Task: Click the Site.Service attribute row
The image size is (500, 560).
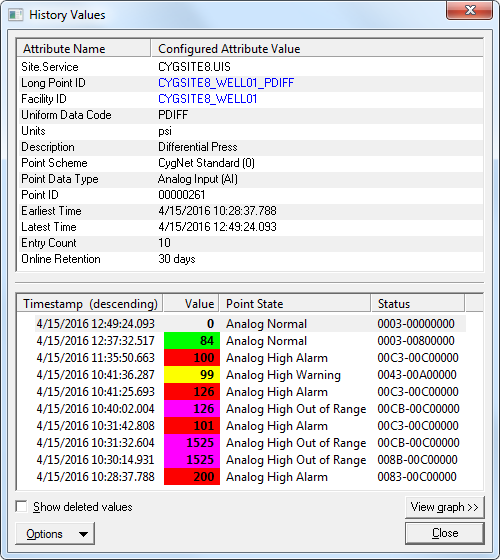Action: click(250, 67)
